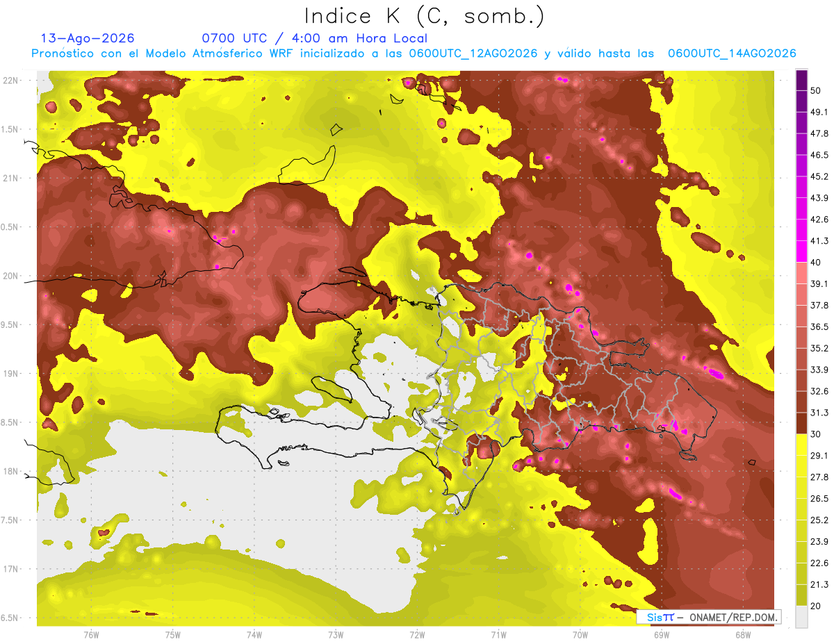834x644 pixels.
Task: Click the colorbar value '39.1'
Action: pos(819,284)
